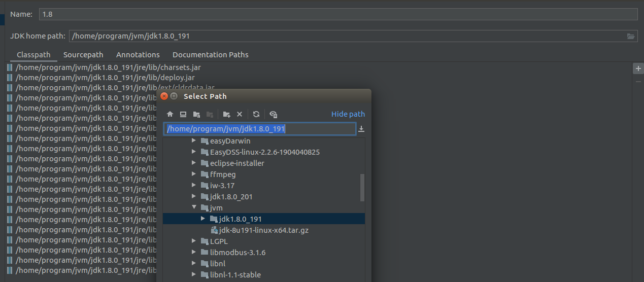Click the jdk-8u191 tar.gz archive icon
Viewport: 644px width, 282px height.
(214, 230)
